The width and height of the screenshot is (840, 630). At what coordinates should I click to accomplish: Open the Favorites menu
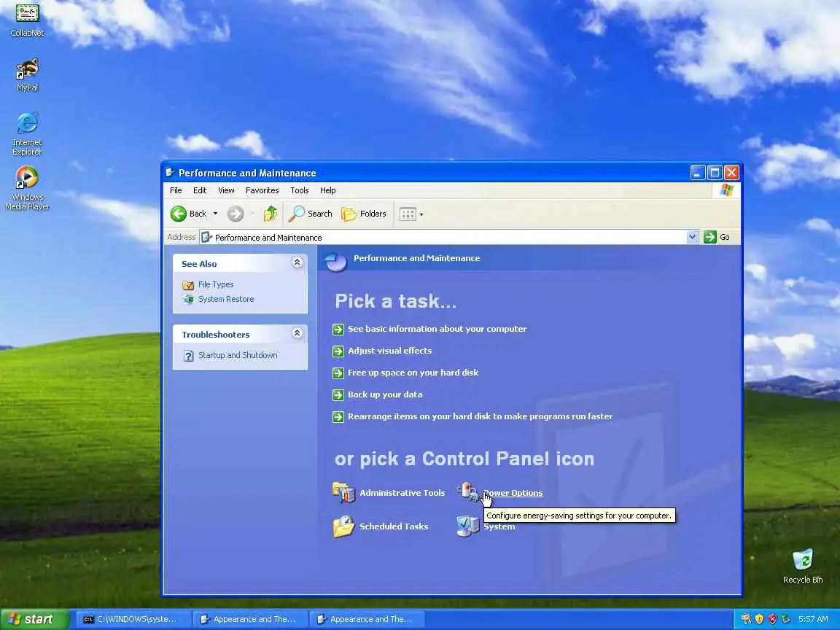click(x=262, y=190)
